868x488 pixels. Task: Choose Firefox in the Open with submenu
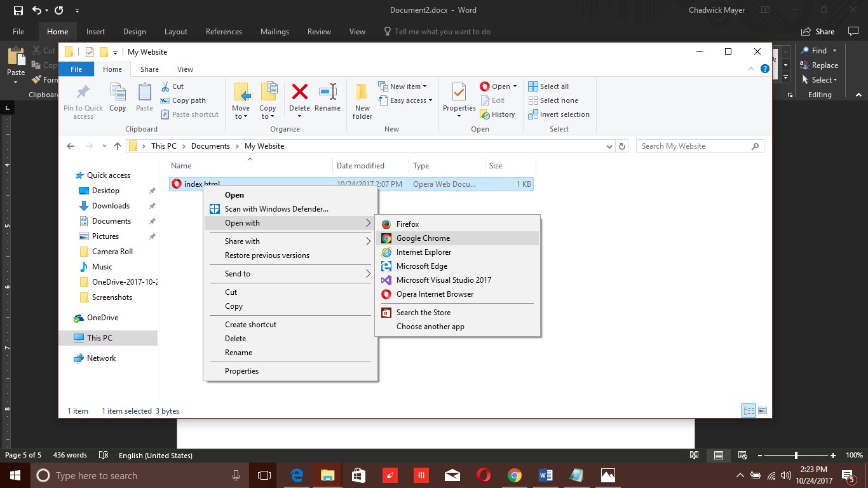click(458, 224)
